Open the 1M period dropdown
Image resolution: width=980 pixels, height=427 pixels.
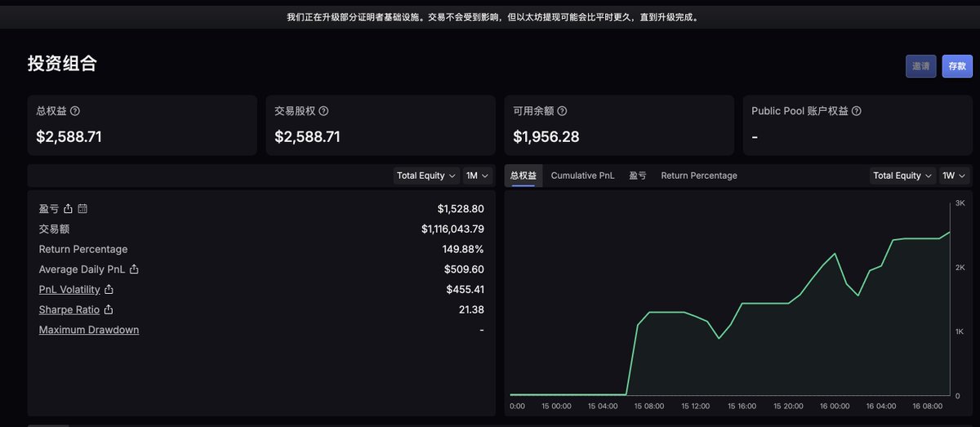(x=478, y=176)
